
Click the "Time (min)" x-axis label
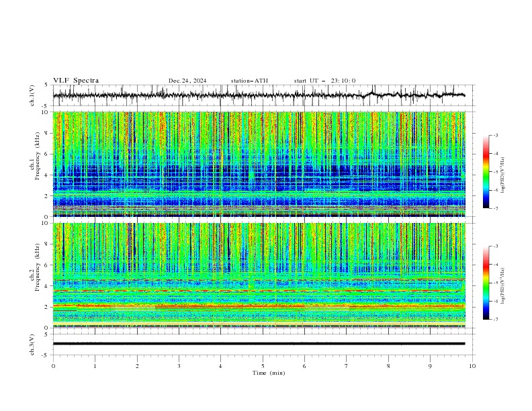tap(269, 373)
